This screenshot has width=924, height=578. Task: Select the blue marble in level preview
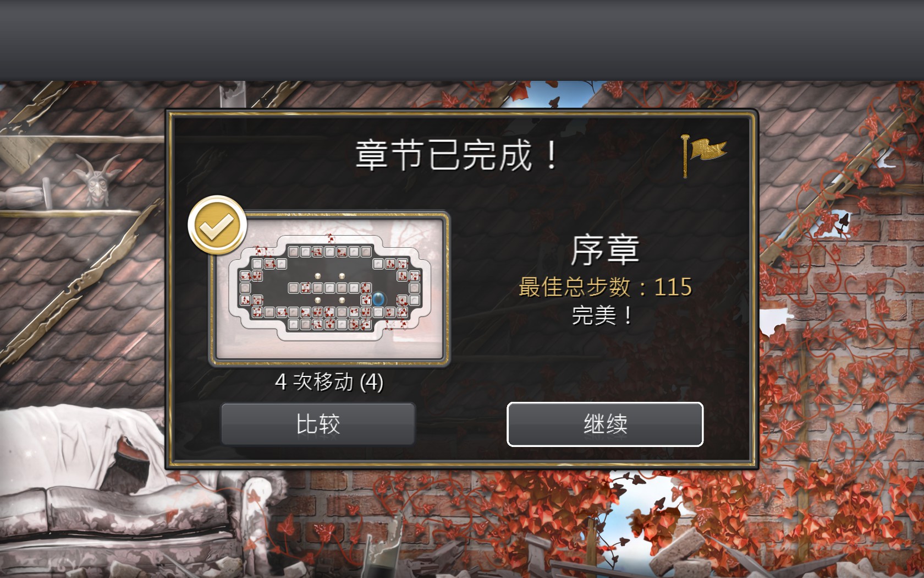point(378,299)
